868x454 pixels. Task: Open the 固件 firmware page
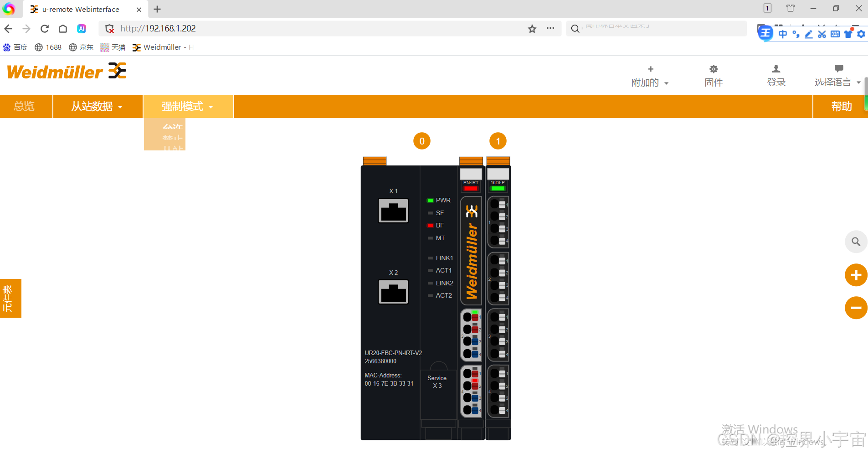pos(714,76)
